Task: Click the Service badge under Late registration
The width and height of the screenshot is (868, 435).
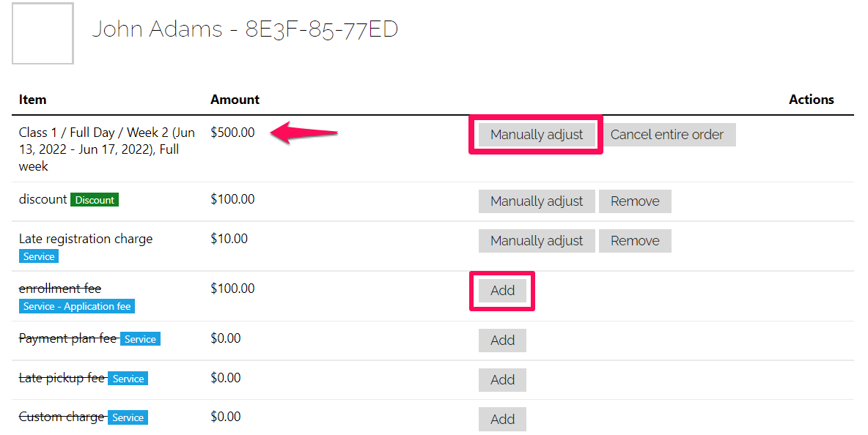Action: coord(39,256)
